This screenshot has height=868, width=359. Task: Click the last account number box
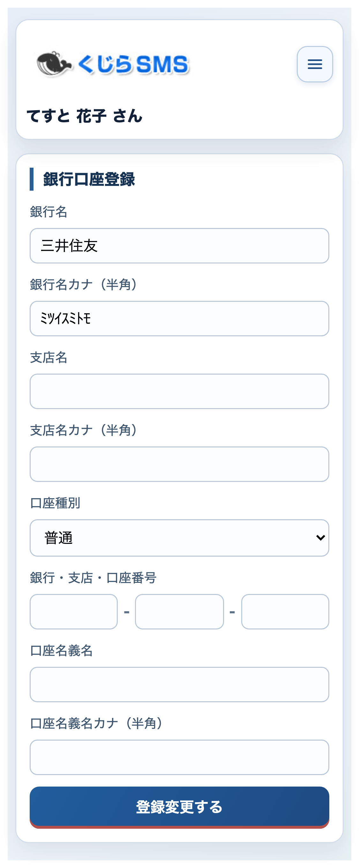[x=285, y=611]
